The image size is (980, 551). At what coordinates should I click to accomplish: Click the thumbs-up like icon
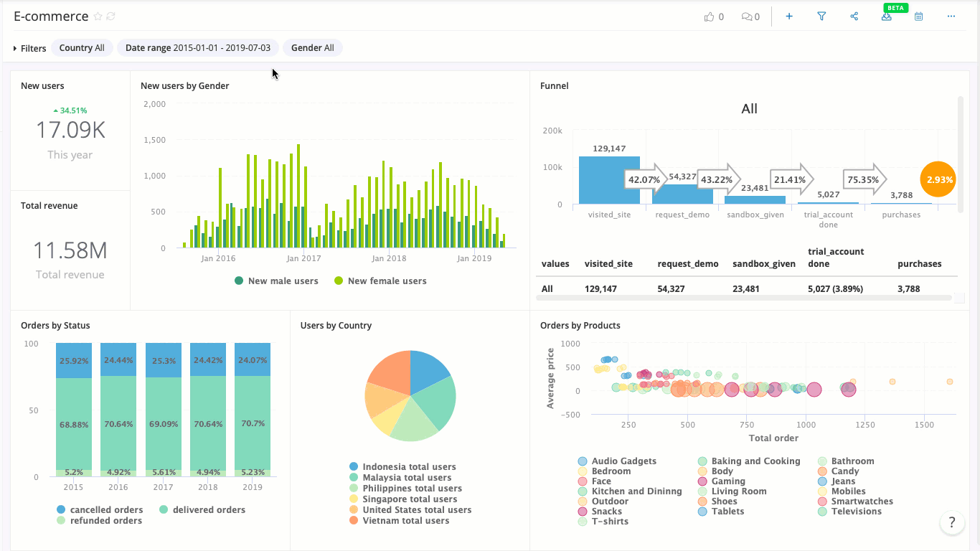pos(710,17)
